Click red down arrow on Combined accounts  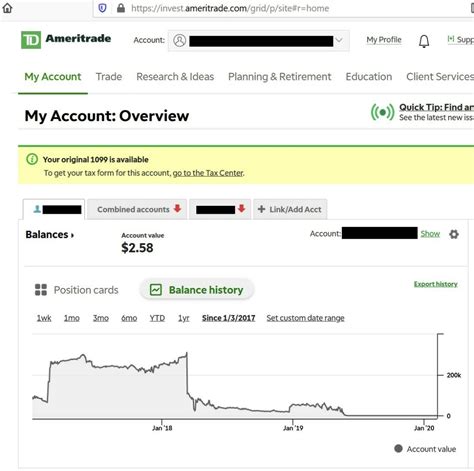(x=177, y=209)
